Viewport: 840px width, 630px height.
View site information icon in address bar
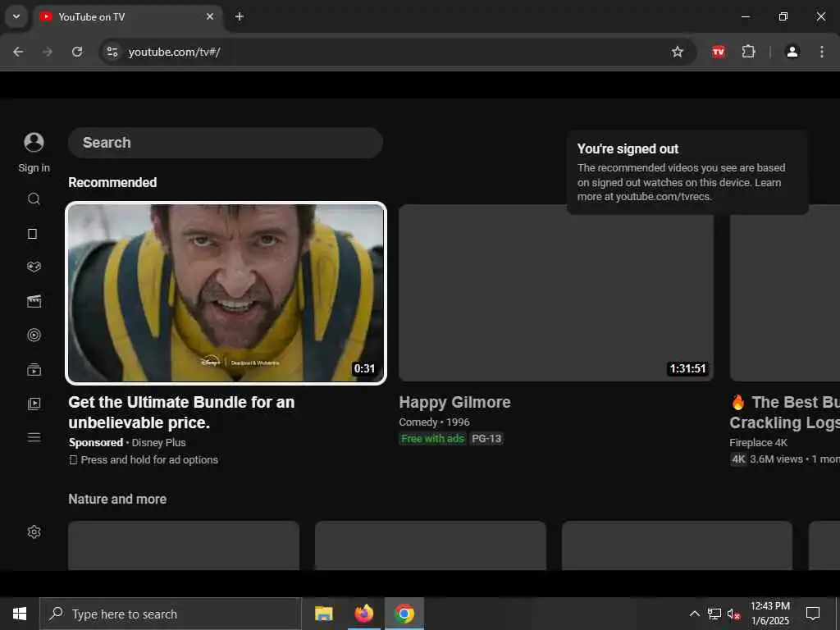(112, 52)
